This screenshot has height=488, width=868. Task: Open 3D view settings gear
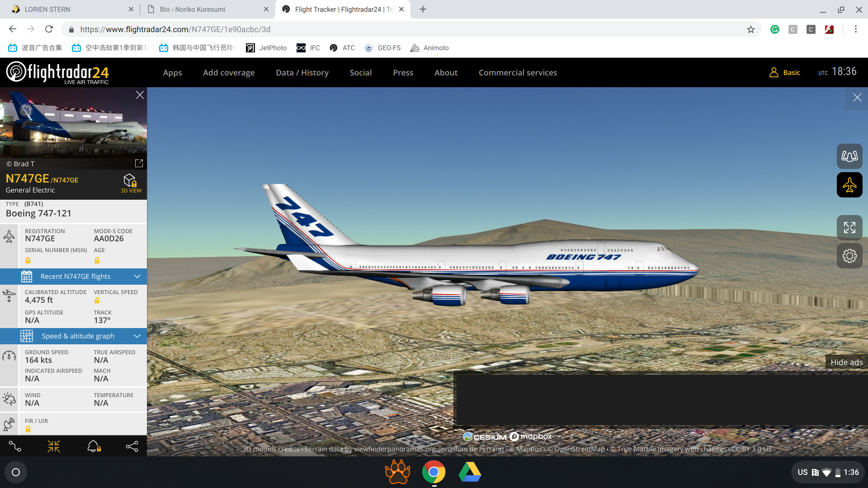coord(849,256)
